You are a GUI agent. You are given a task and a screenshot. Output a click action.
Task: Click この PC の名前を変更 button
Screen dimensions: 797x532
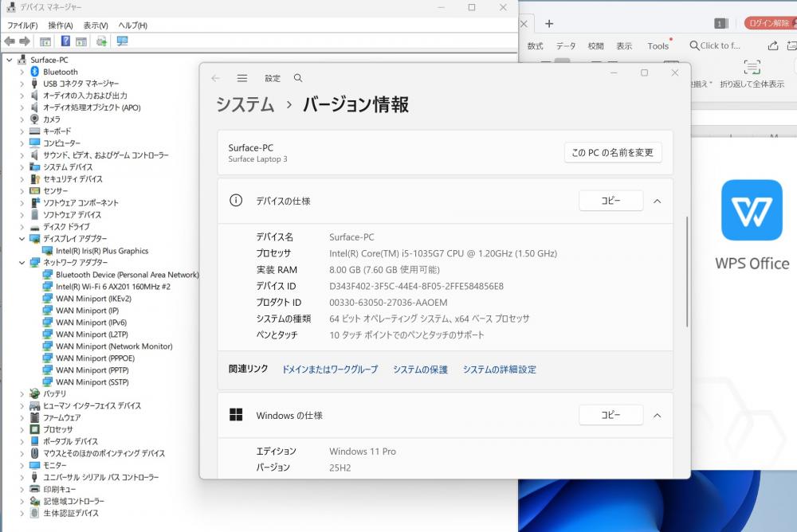click(x=612, y=152)
